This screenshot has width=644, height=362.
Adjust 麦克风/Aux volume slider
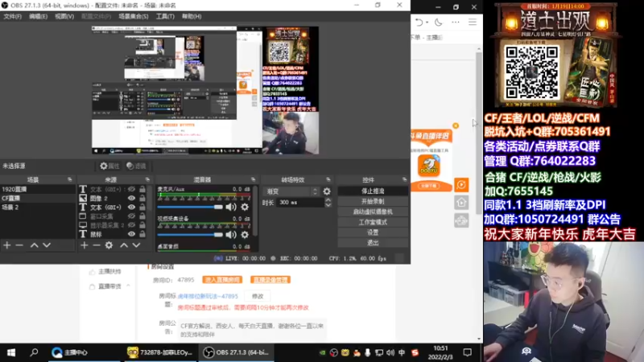[190, 207]
